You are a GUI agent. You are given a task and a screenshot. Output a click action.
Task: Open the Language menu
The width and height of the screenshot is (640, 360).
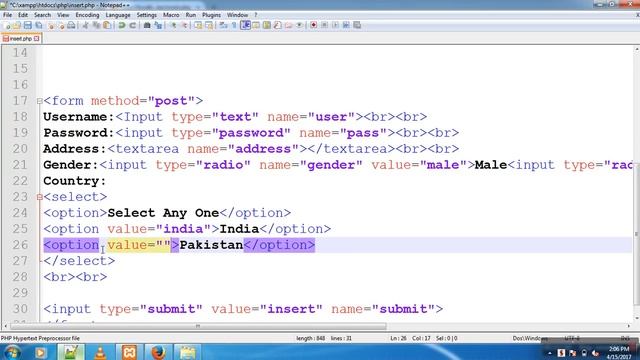point(118,15)
